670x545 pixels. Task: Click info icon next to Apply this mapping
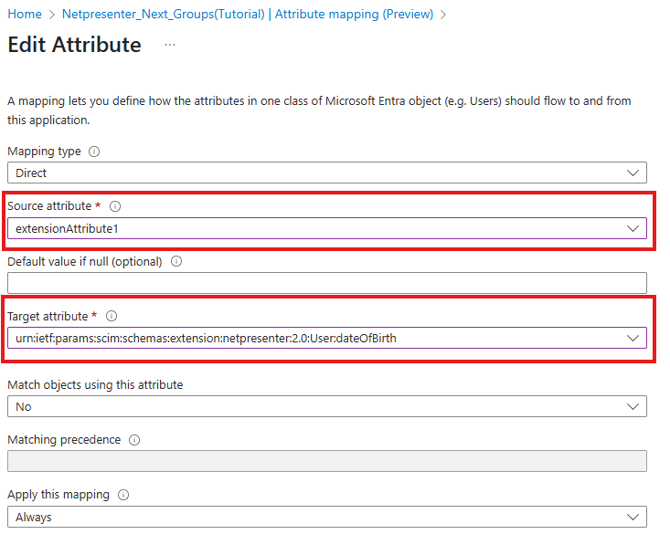(x=123, y=495)
